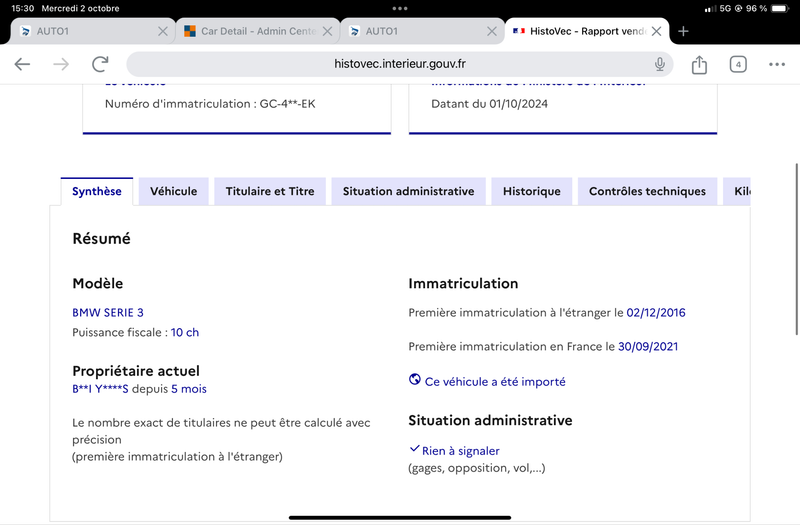Tap the home indicator bar
800x525 pixels.
click(x=399, y=518)
